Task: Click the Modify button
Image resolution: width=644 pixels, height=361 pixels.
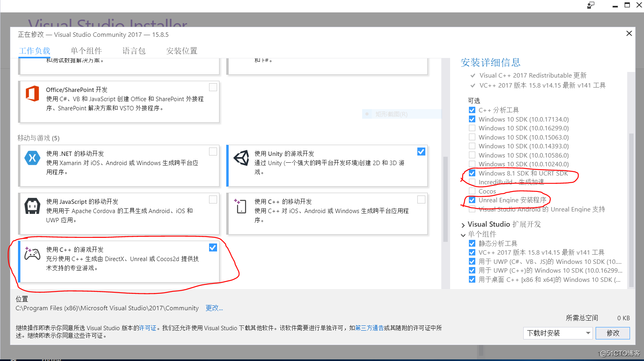Action: [x=613, y=333]
